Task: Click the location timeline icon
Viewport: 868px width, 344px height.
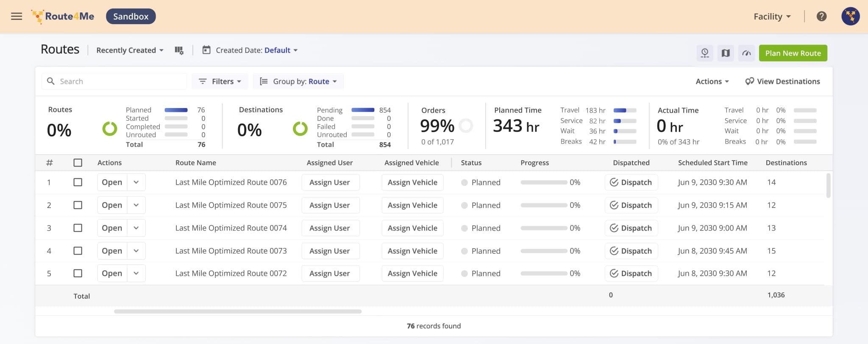Action: point(704,53)
